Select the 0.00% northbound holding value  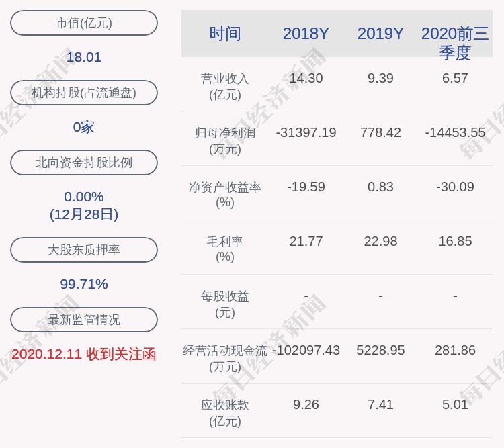point(84,197)
